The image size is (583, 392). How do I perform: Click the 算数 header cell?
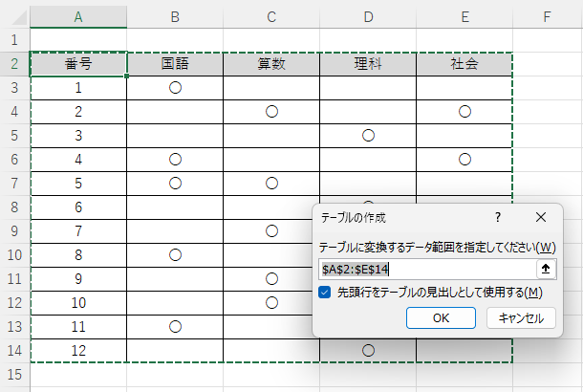271,64
